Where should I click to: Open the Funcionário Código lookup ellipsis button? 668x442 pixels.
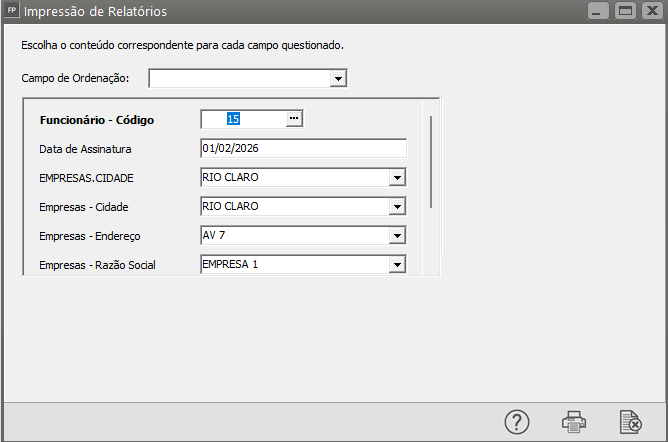tap(293, 119)
